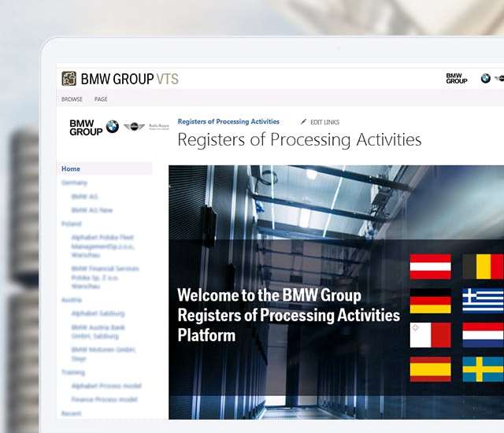The height and width of the screenshot is (433, 504).
Task: Click the BMW roundel in the top right header
Action: click(x=485, y=79)
